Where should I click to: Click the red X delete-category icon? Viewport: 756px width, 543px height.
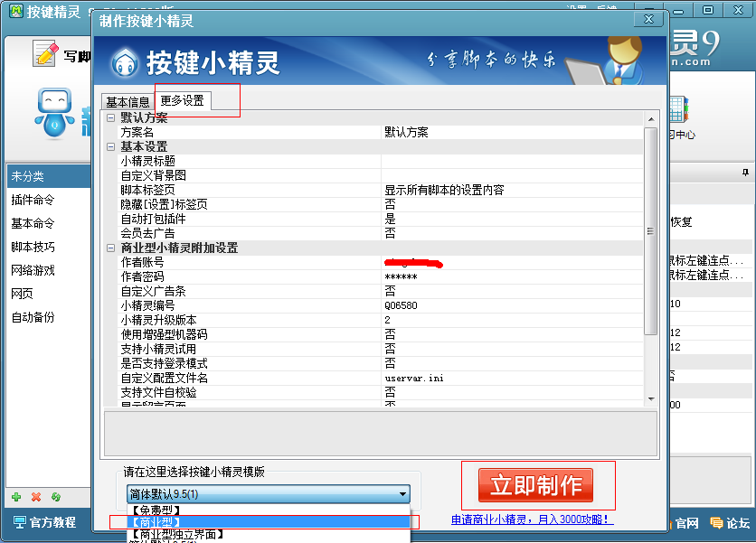(36, 497)
